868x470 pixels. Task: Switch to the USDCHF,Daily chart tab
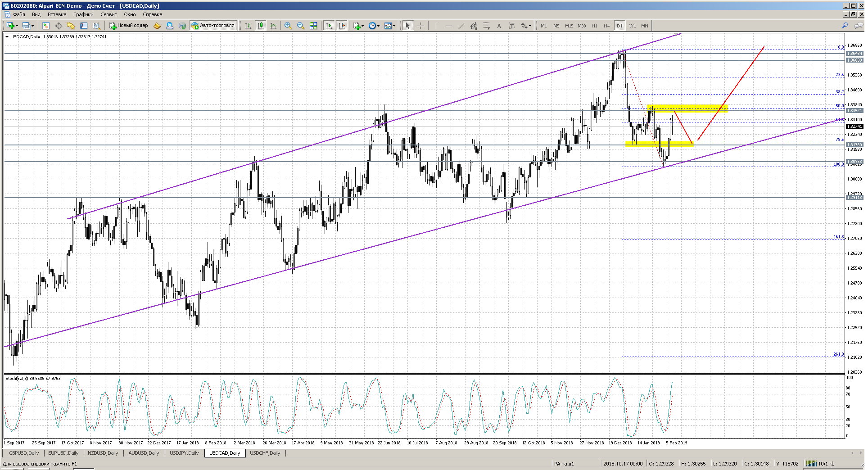pyautogui.click(x=265, y=453)
